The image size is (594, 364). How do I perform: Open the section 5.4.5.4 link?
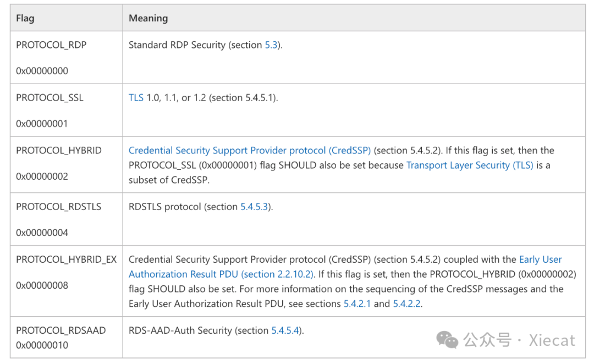click(285, 330)
